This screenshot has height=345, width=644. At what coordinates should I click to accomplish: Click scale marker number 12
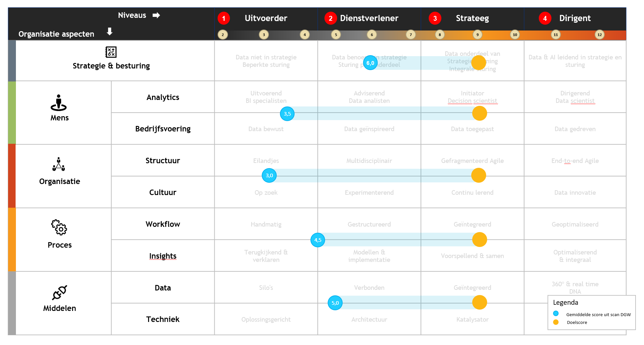[x=600, y=35]
